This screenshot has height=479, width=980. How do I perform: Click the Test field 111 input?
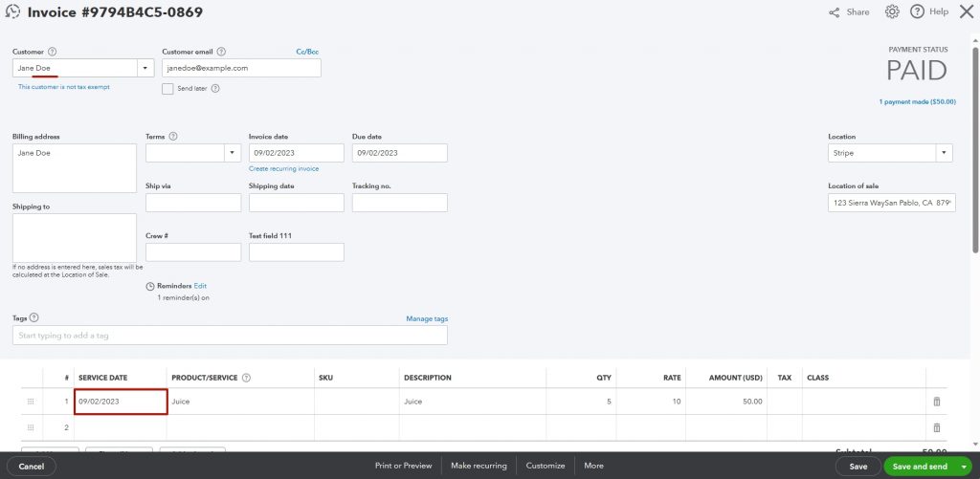[297, 252]
